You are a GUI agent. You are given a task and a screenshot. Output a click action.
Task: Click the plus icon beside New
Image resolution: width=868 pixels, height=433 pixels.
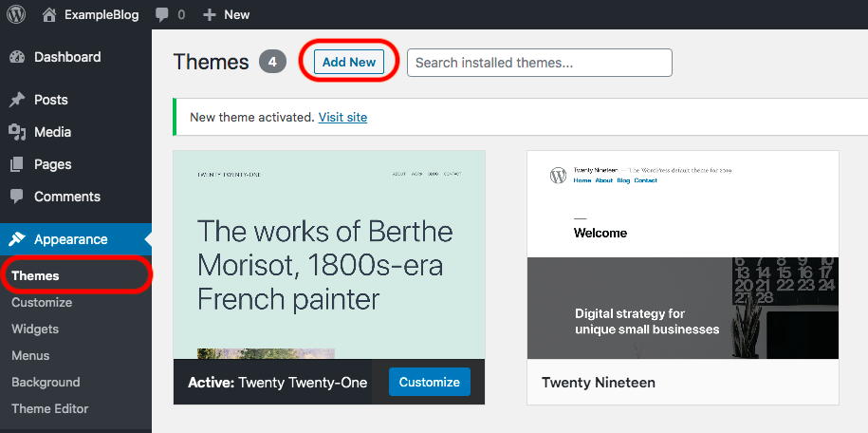pos(210,15)
